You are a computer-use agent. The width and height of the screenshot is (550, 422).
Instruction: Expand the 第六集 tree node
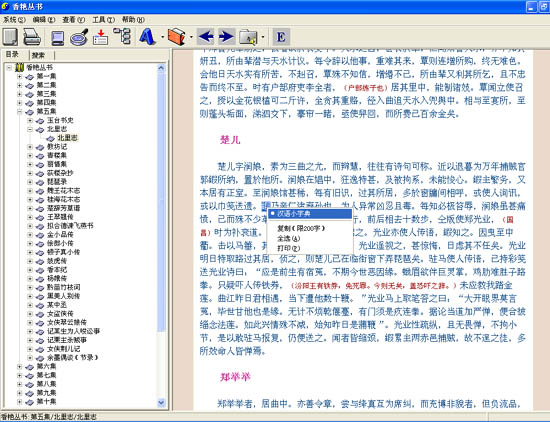tap(20, 367)
